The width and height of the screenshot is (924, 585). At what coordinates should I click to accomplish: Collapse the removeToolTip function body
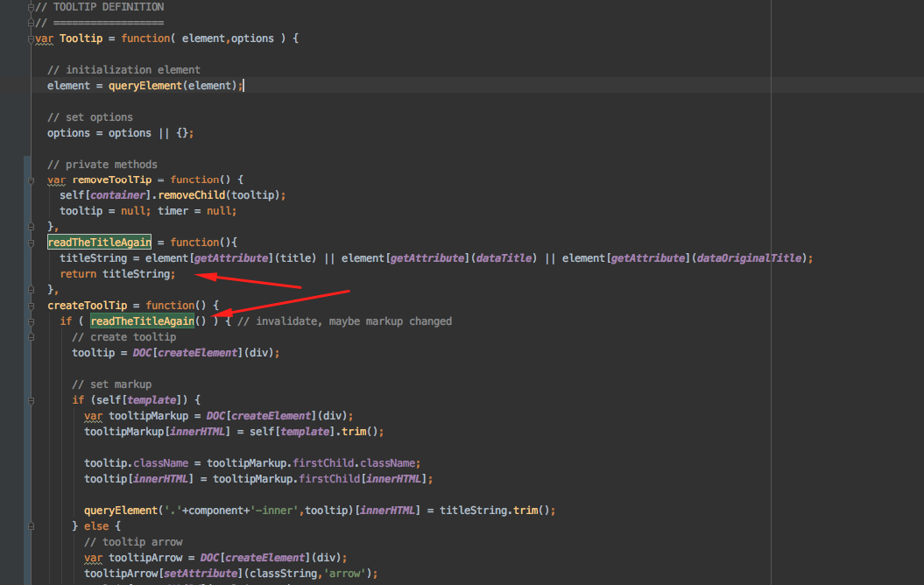click(31, 180)
